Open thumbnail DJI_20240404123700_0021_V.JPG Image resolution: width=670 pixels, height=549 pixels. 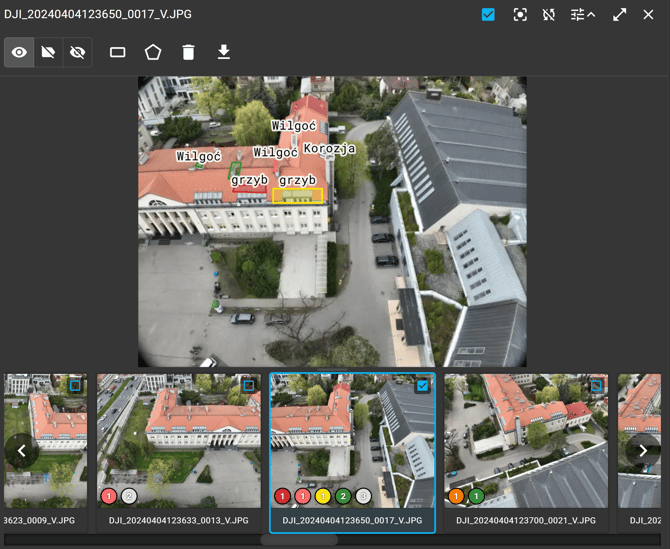tap(526, 440)
